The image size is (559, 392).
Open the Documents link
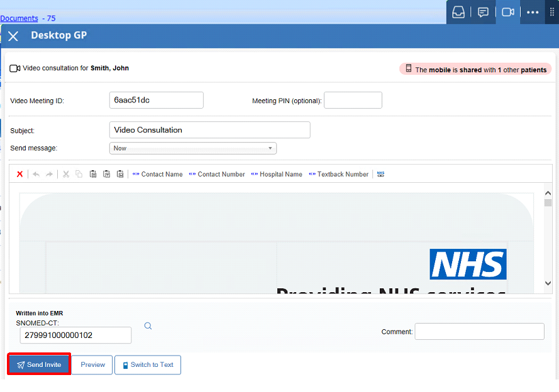click(19, 18)
